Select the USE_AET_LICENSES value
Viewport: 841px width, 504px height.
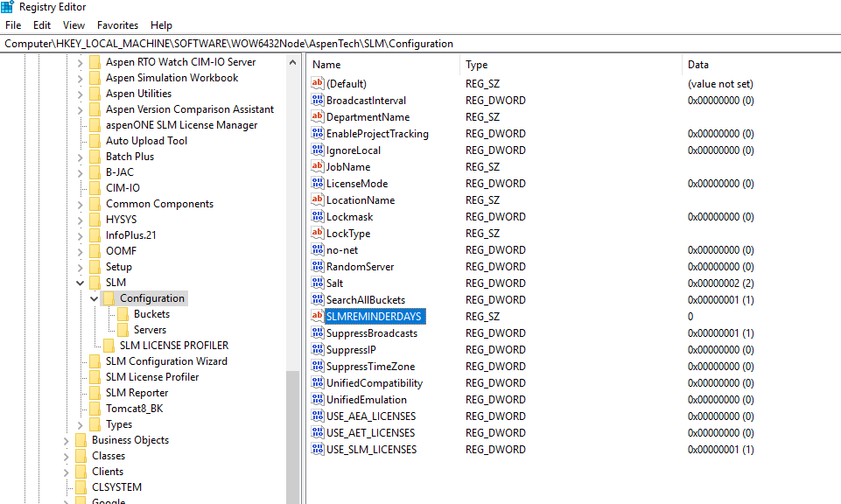pos(371,433)
